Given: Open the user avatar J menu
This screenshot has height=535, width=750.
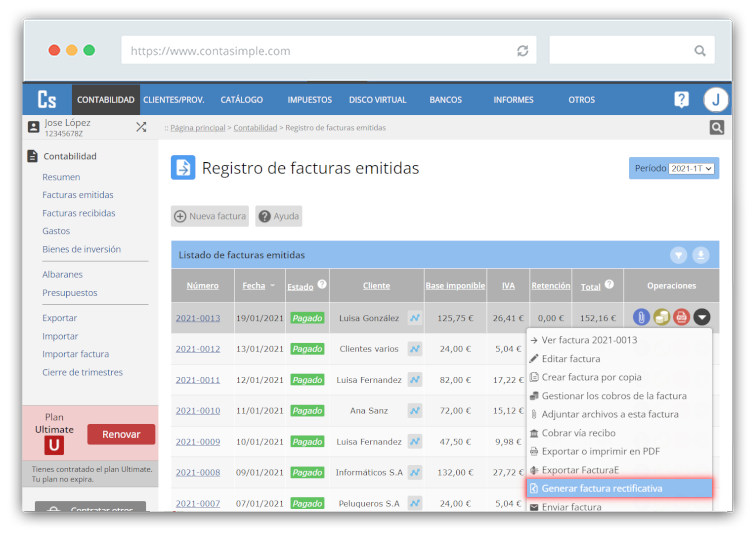Looking at the screenshot, I should point(715,99).
